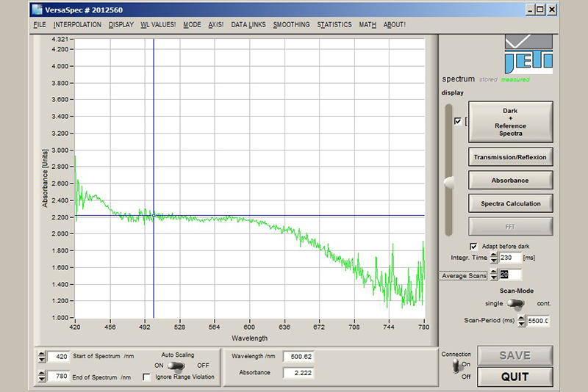Click the y-axis bottom value 1.000
Screen dimensions: 588x392
[60, 318]
